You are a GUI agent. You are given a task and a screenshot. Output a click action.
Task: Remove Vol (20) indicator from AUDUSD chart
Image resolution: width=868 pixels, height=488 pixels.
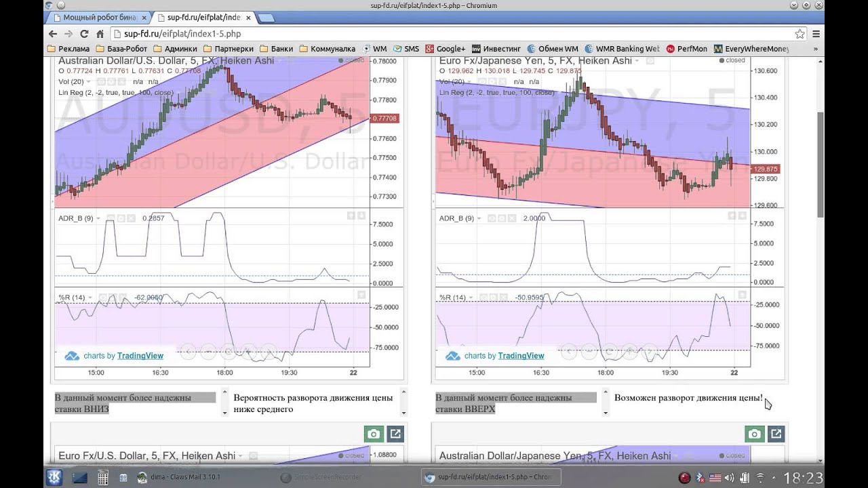[121, 81]
